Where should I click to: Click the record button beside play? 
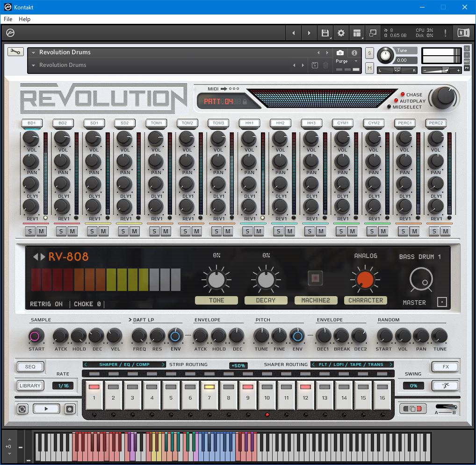(70, 409)
